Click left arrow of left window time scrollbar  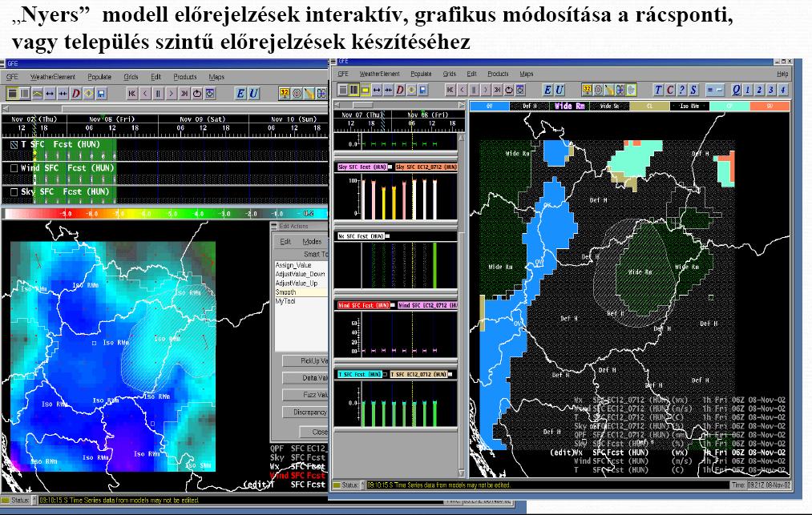[6, 109]
